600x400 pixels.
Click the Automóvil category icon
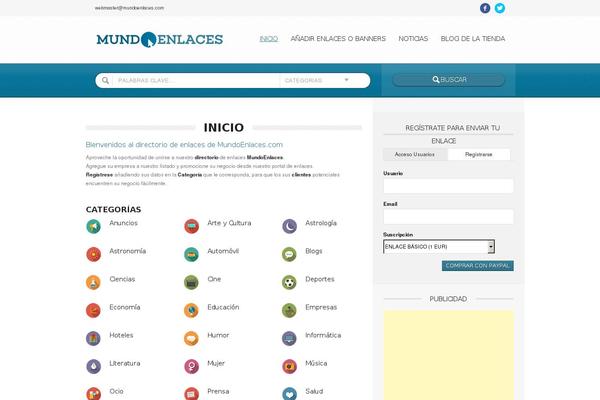pos(191,254)
